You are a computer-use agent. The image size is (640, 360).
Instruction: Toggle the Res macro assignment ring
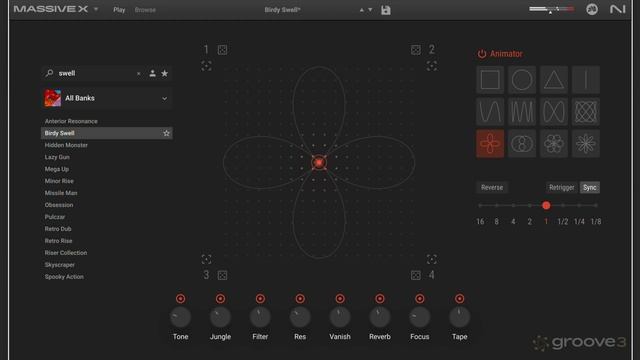[x=300, y=299]
